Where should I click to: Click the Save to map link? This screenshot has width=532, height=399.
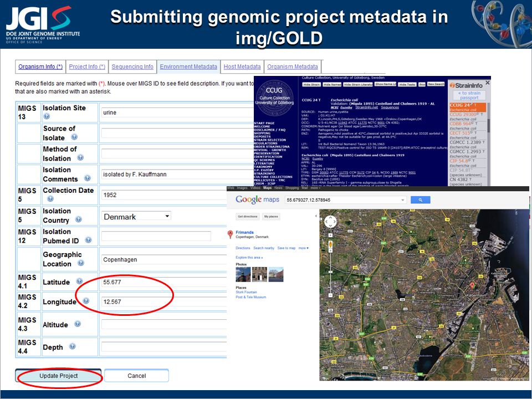coord(287,248)
